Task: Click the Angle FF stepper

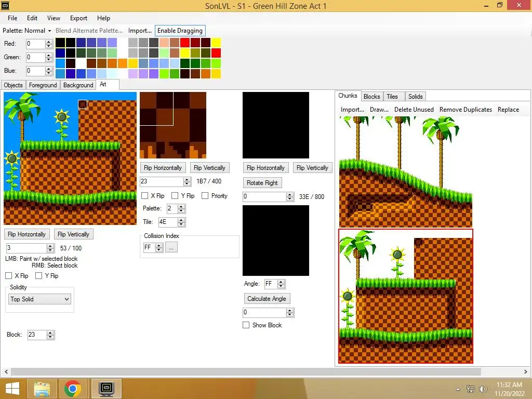Action: coord(281,284)
